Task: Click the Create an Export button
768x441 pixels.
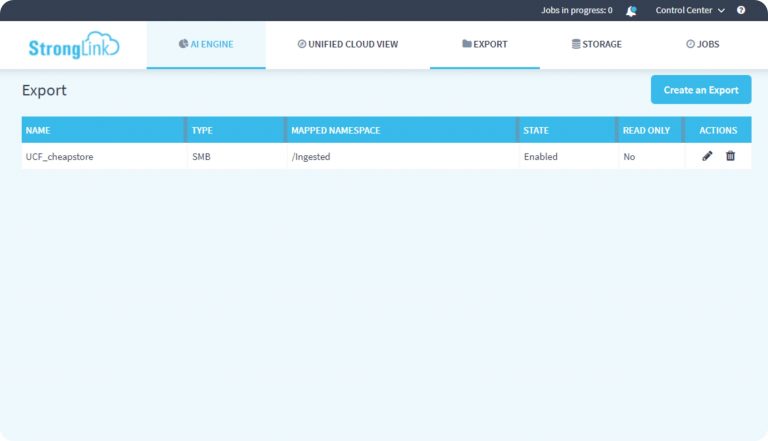Action: [700, 90]
